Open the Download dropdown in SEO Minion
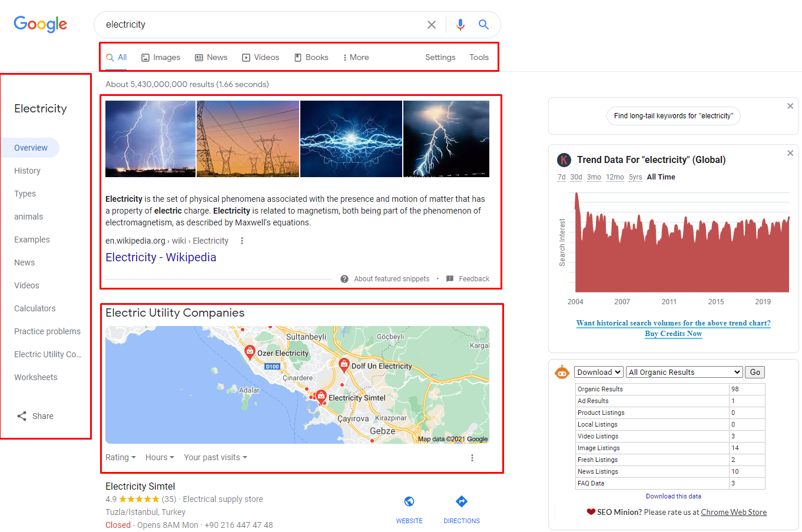Image resolution: width=802 pixels, height=532 pixels. tap(599, 372)
